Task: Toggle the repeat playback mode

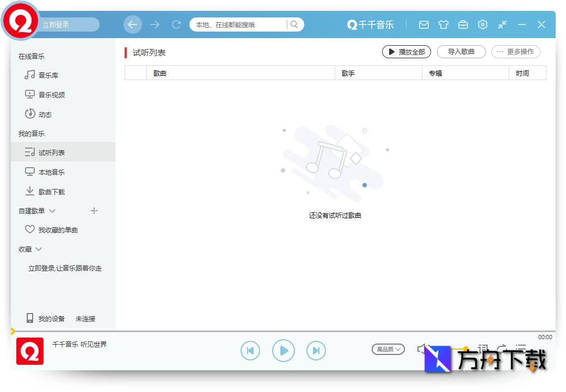Action: pyautogui.click(x=501, y=349)
